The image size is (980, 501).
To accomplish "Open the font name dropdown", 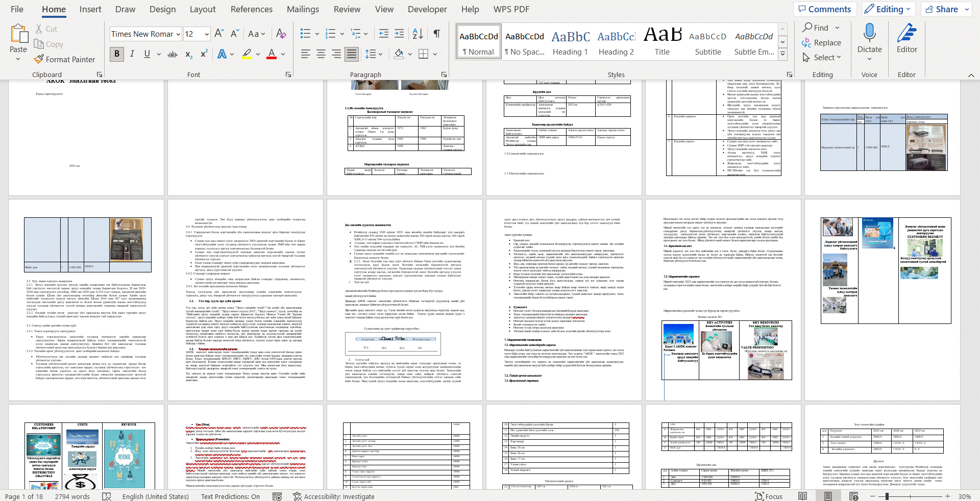I will pyautogui.click(x=178, y=34).
